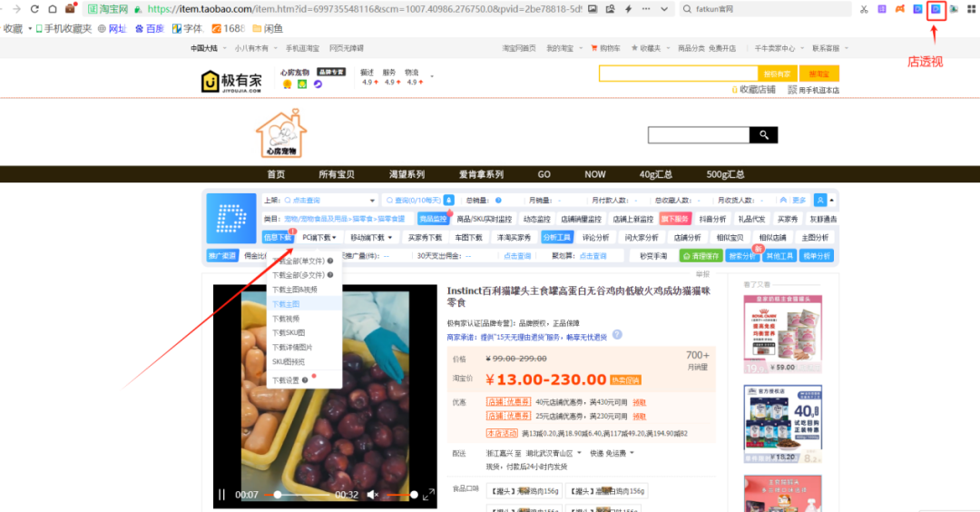Expand the shop rating details arrow
Screen dimensions: 980x512
432,76
